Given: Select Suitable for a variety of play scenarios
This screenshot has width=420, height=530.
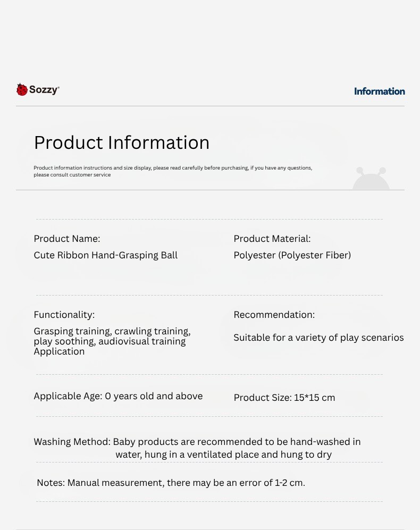Looking at the screenshot, I should [318, 338].
